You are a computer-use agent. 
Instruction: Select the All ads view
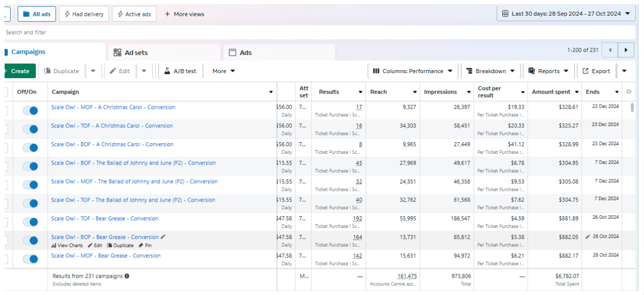click(x=37, y=14)
